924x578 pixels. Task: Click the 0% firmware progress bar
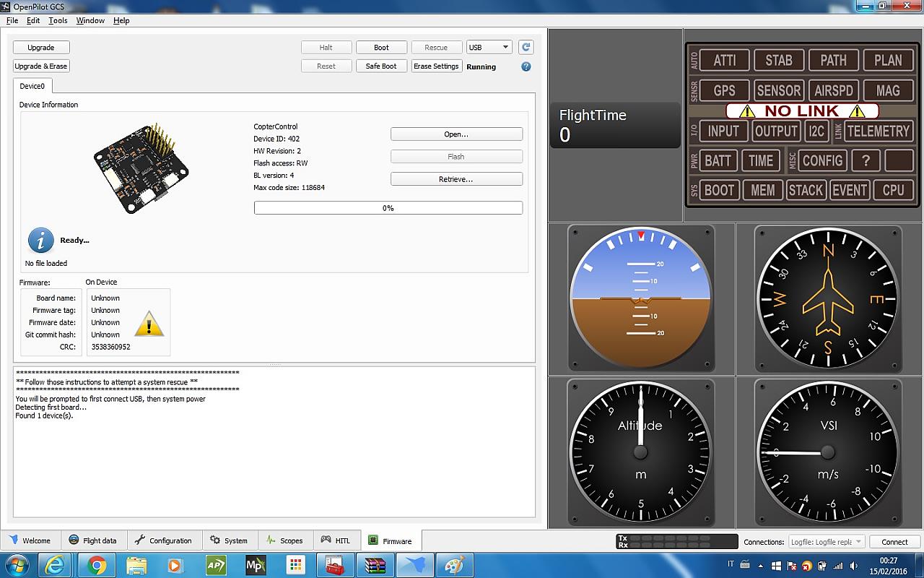[x=388, y=207]
